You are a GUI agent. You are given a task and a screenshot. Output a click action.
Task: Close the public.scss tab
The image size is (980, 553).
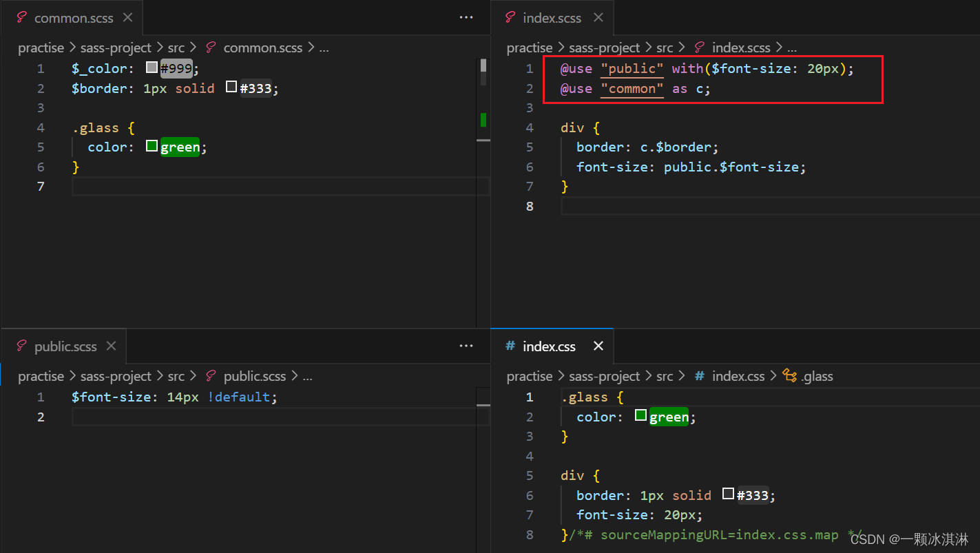coord(111,346)
